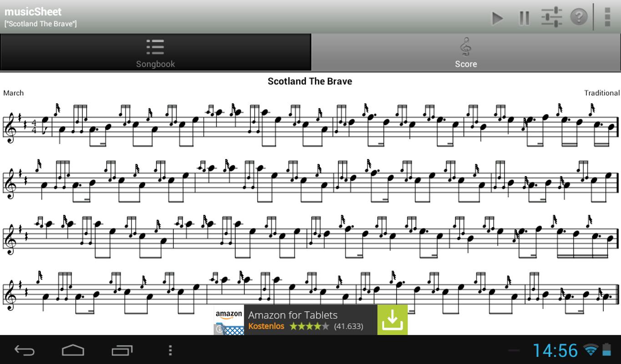Tap the 14:56 clock in status bar
Viewport: 621px width, 364px height.
pyautogui.click(x=555, y=350)
